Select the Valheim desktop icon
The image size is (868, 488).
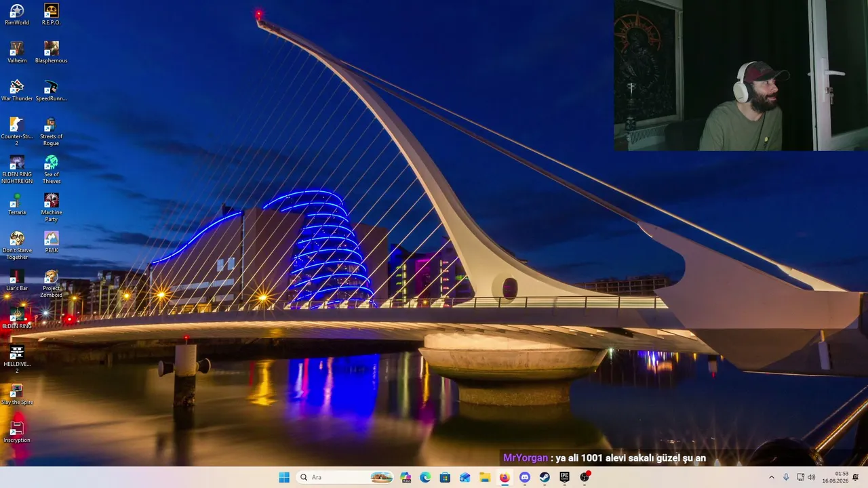tap(17, 52)
